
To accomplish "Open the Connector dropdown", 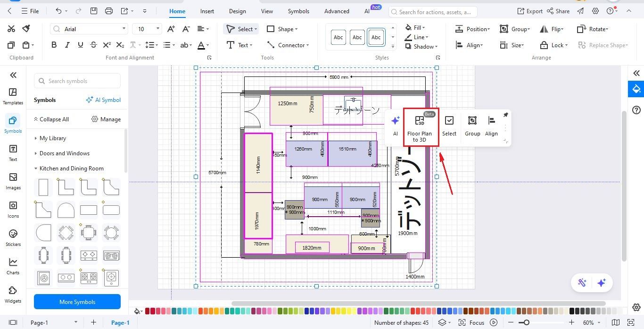I will 288,45.
